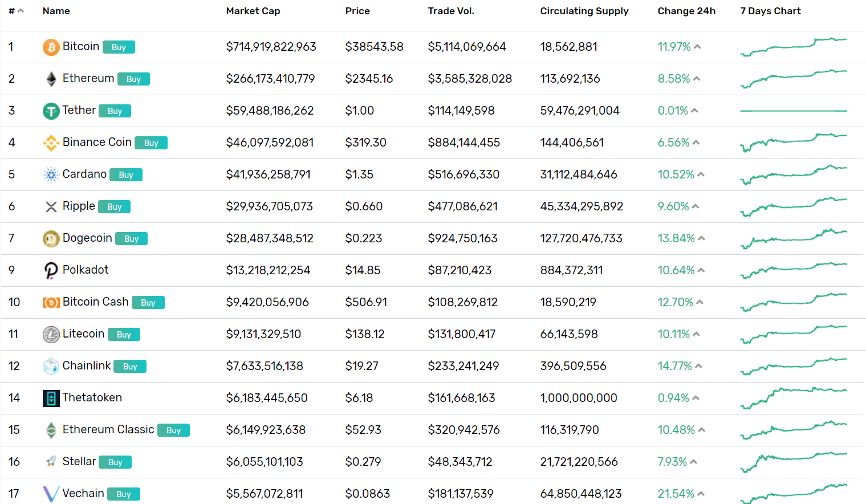Buy Vechain with its Buy button

[124, 494]
